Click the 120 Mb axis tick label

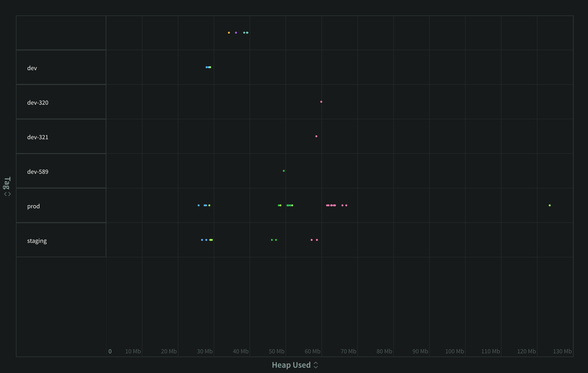[x=526, y=351]
